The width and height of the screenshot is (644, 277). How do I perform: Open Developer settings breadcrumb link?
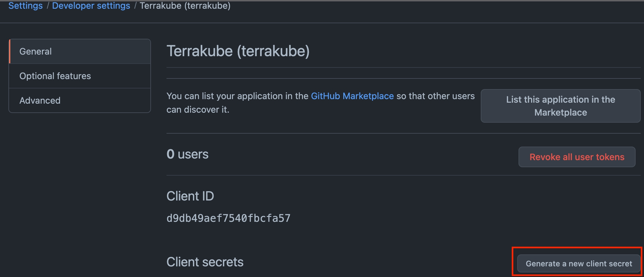click(x=91, y=6)
